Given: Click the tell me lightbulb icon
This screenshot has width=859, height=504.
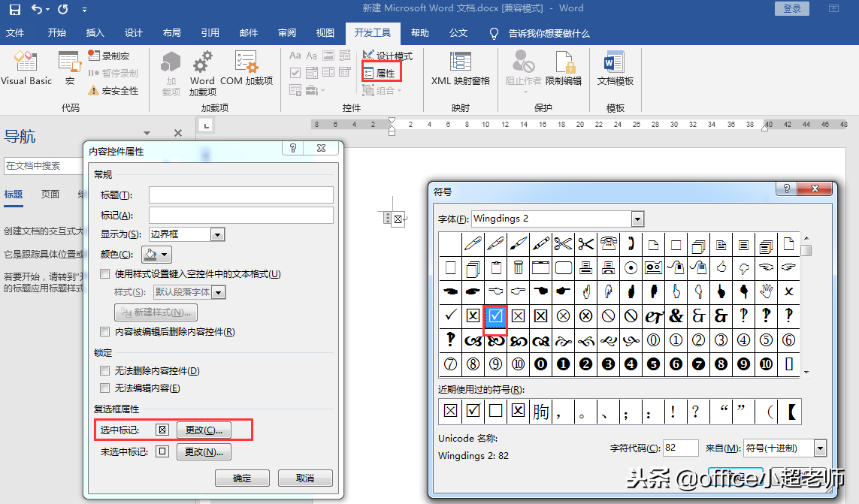Looking at the screenshot, I should 495,33.
